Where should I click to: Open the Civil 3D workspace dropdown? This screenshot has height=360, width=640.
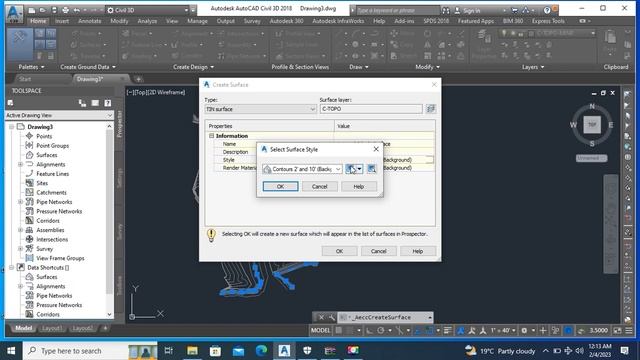149,10
